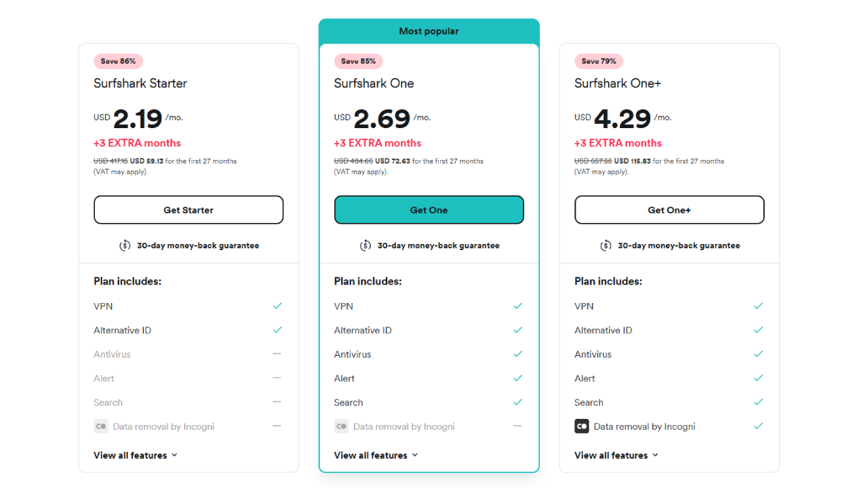The height and width of the screenshot is (488, 868).
Task: Click money-back guarantee icon under Get One
Action: point(366,245)
